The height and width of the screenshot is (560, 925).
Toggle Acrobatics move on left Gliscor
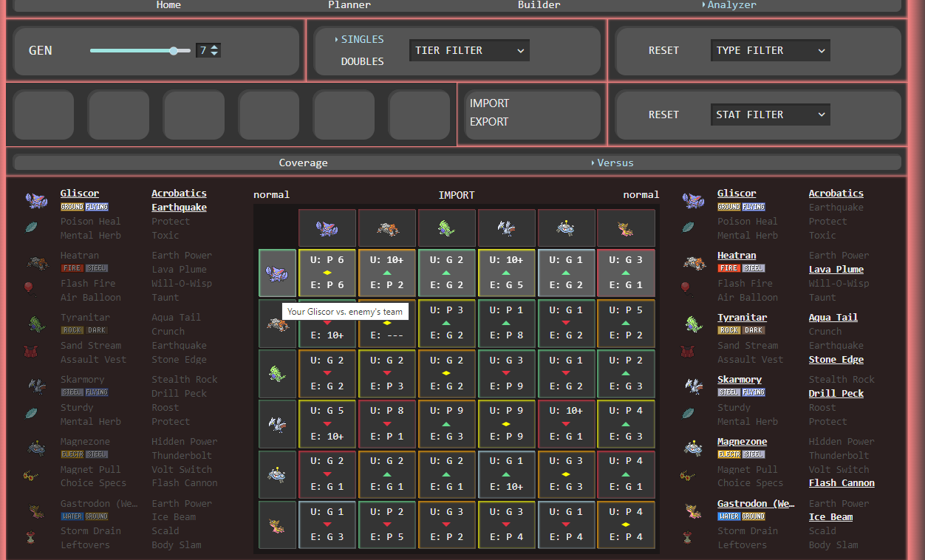tap(179, 194)
